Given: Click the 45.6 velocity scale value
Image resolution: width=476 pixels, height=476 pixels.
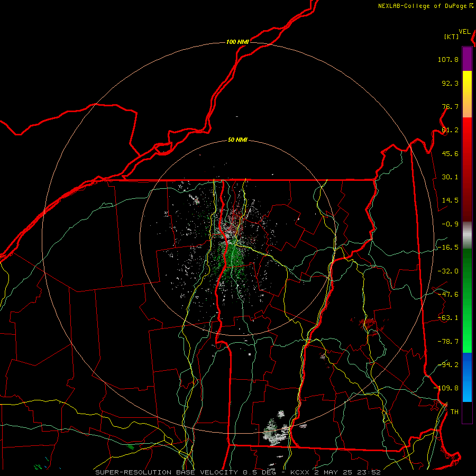Looking at the screenshot, I should pyautogui.click(x=450, y=153).
